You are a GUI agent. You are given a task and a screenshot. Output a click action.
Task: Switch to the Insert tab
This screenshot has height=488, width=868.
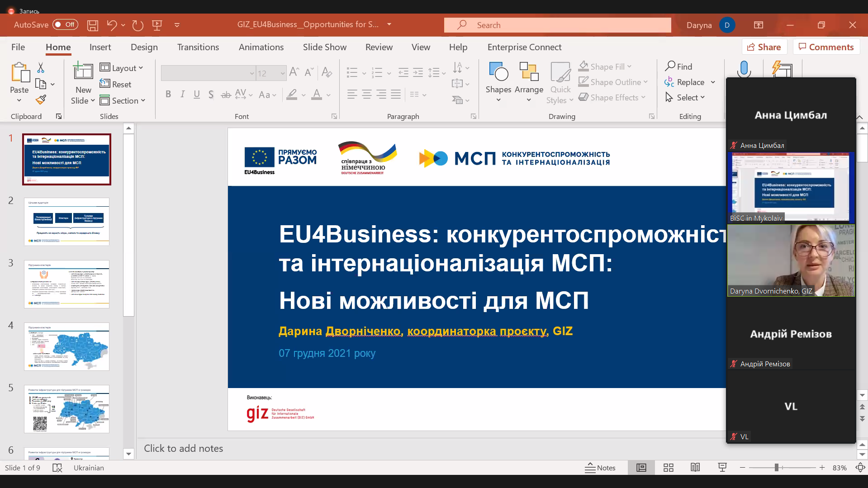click(100, 47)
